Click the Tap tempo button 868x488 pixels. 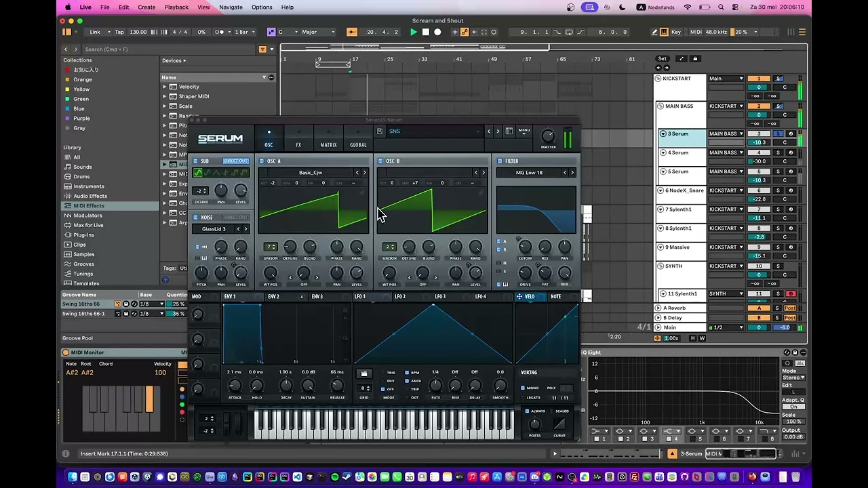119,32
